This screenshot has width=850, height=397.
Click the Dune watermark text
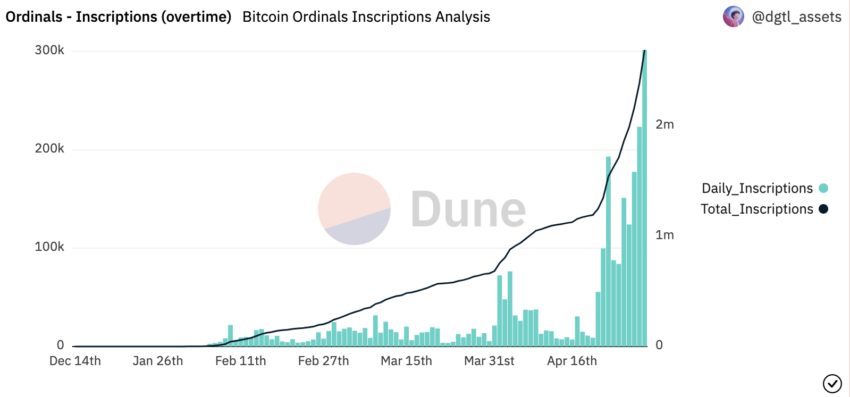pyautogui.click(x=468, y=208)
